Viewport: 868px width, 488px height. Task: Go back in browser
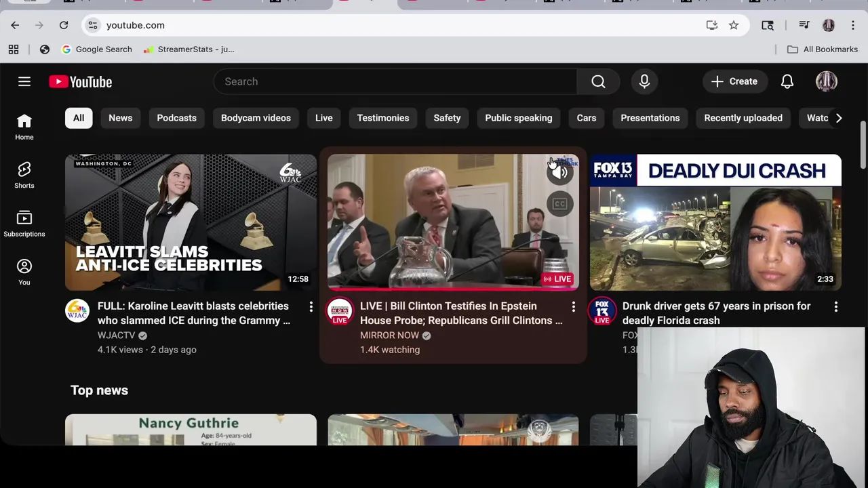(x=15, y=25)
